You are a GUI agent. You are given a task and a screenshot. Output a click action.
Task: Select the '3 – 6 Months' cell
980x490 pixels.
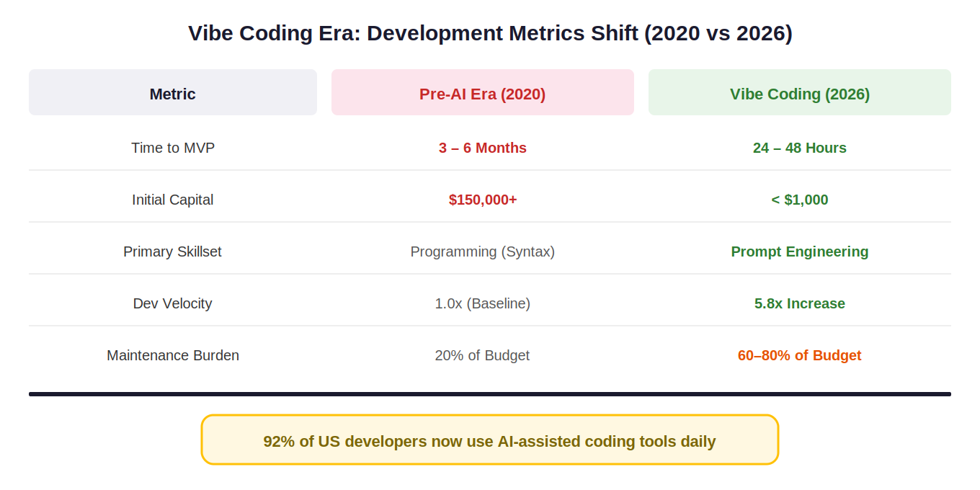click(482, 148)
